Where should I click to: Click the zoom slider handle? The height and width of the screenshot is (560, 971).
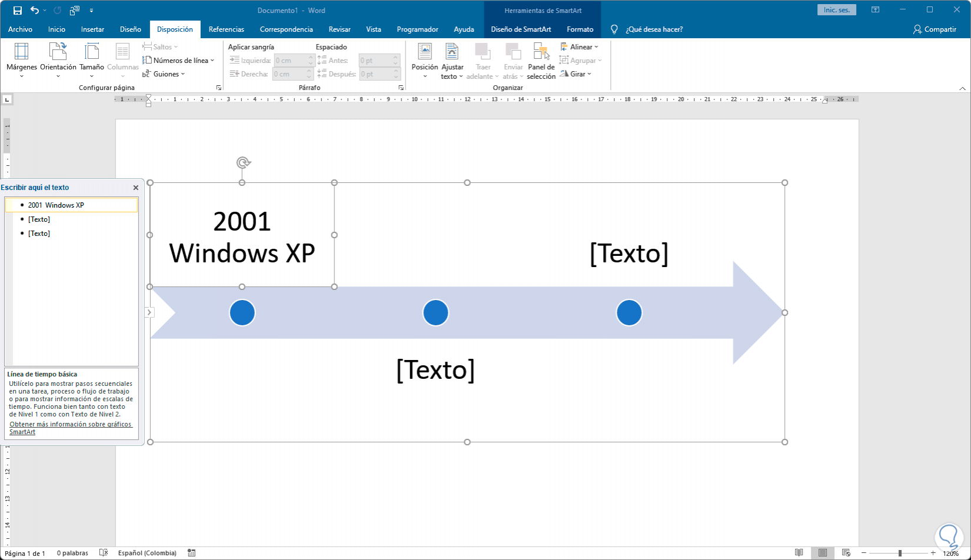[900, 553]
